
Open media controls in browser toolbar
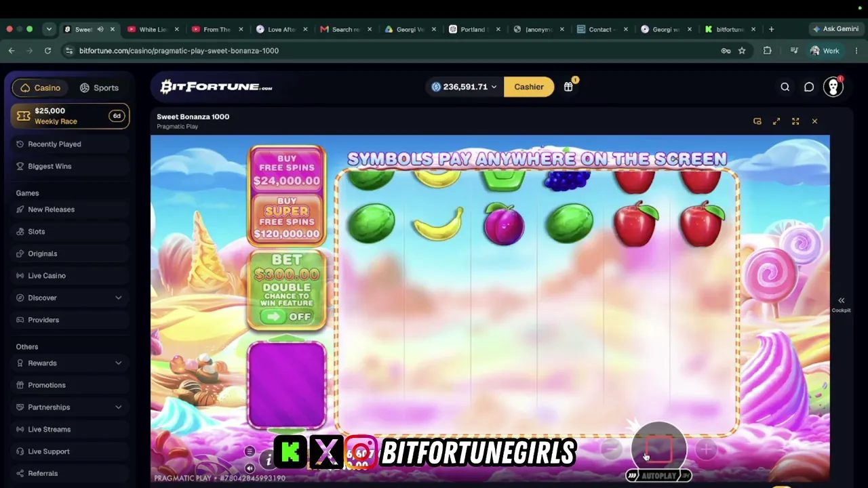click(794, 51)
